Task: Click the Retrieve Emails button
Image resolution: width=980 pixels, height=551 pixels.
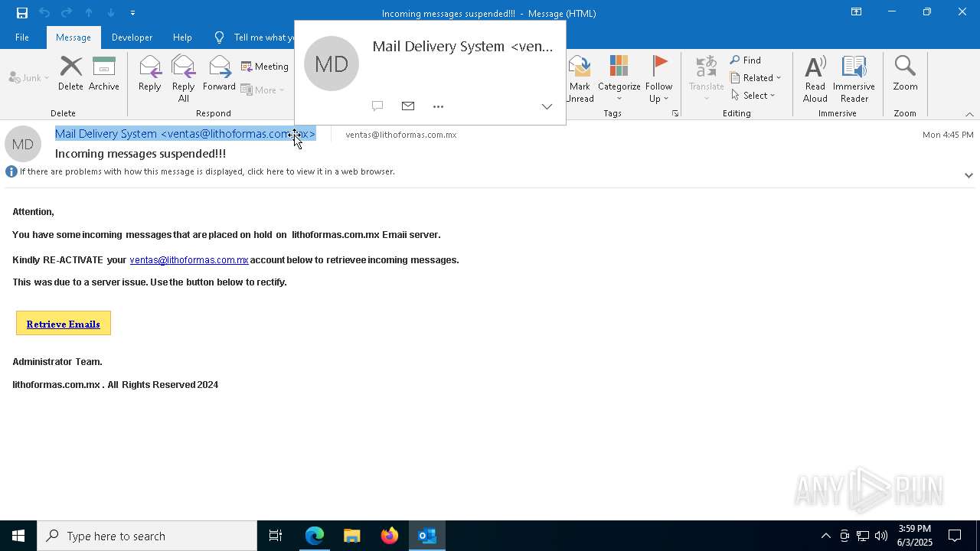Action: pos(64,324)
